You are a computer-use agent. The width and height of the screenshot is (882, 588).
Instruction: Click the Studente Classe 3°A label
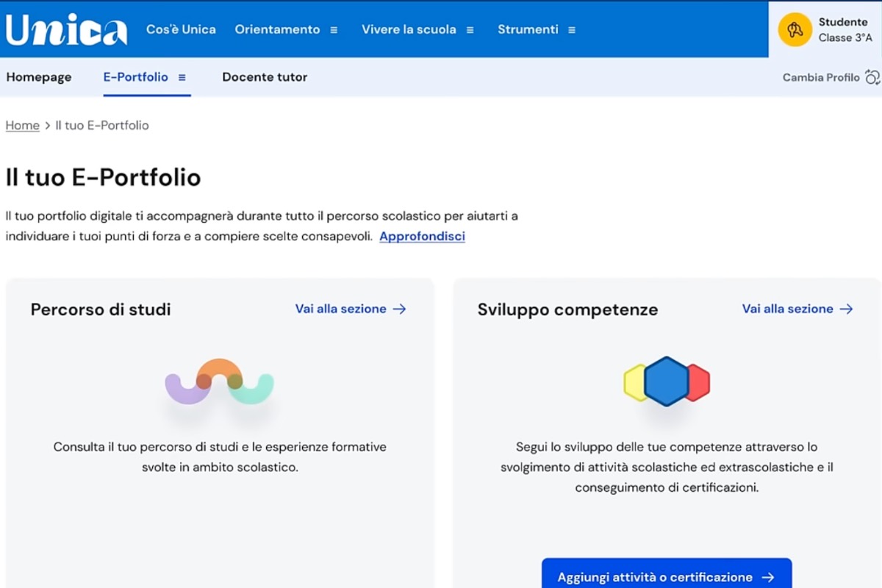click(x=845, y=30)
